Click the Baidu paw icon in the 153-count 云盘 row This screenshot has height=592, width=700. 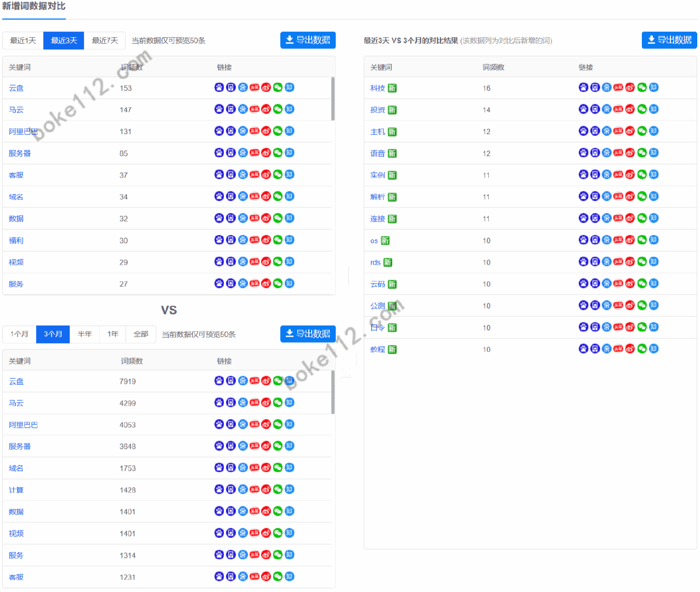(x=219, y=88)
